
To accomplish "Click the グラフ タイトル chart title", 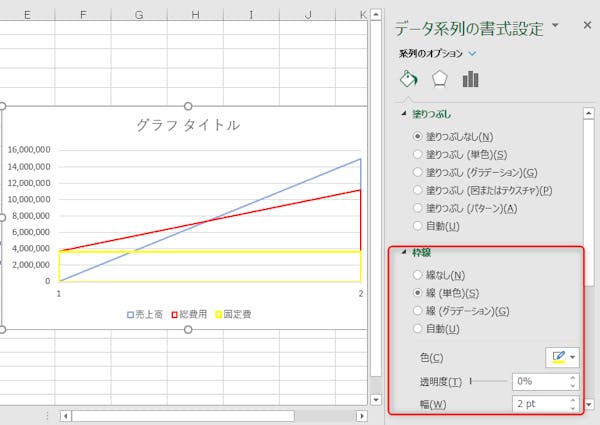I will 187,125.
